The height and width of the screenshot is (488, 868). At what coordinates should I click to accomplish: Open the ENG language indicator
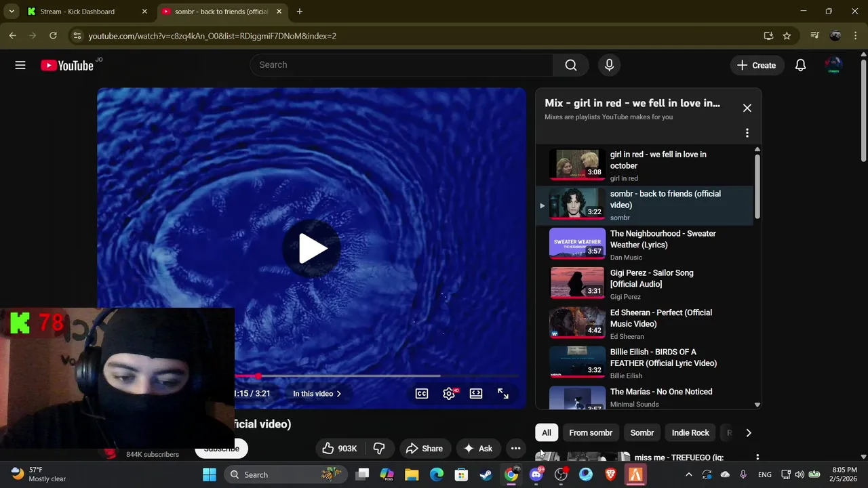[765, 475]
